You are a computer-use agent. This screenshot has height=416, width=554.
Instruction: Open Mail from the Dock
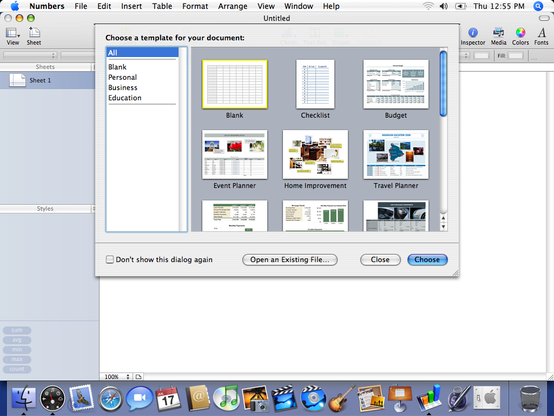pyautogui.click(x=82, y=398)
